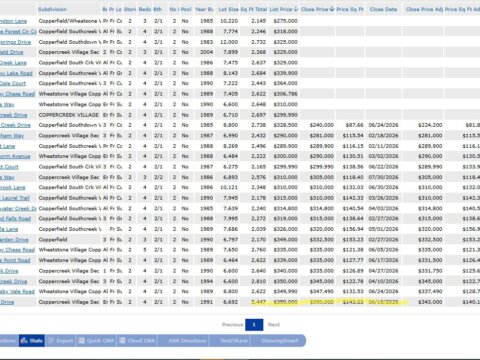The height and width of the screenshot is (360, 480).
Task: Go to the Next results page
Action: pos(274,325)
